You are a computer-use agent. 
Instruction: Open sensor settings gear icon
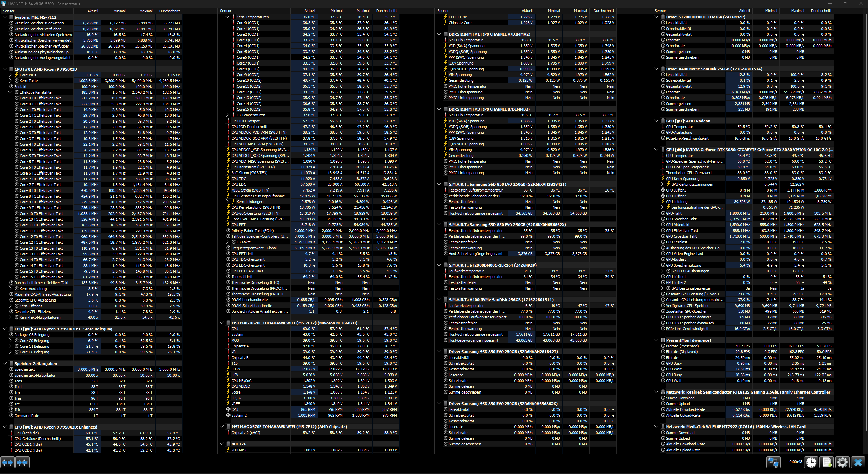click(x=843, y=462)
